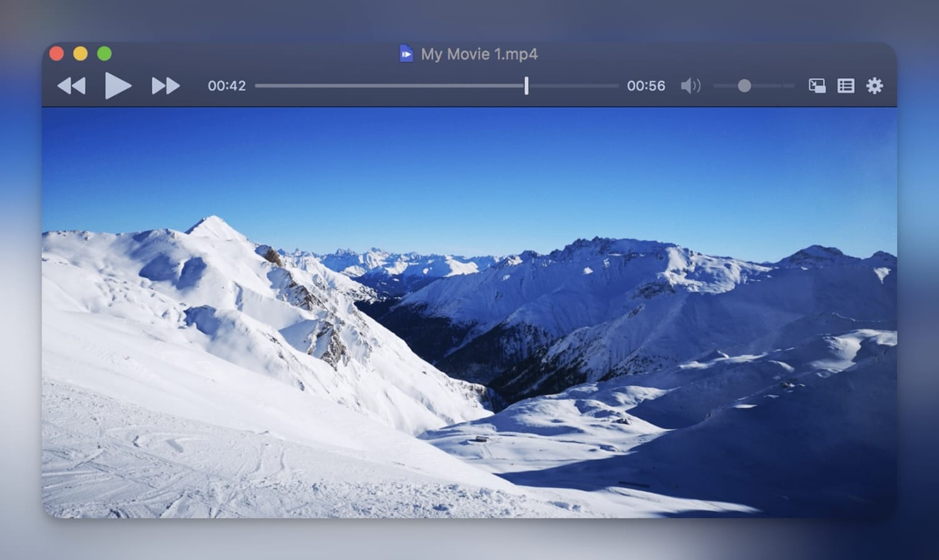Close the player with the red button

(x=56, y=54)
